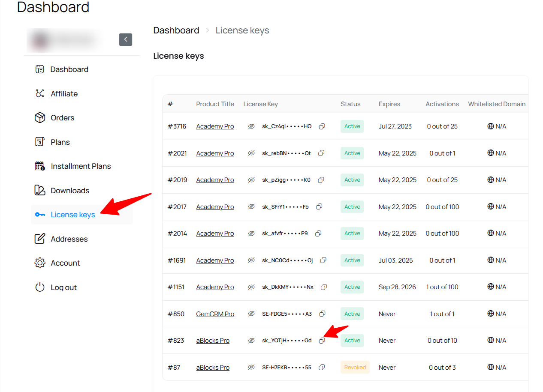Image resolution: width=543 pixels, height=392 pixels.
Task: Open aBlocks Pro link in row #87
Action: coord(213,368)
